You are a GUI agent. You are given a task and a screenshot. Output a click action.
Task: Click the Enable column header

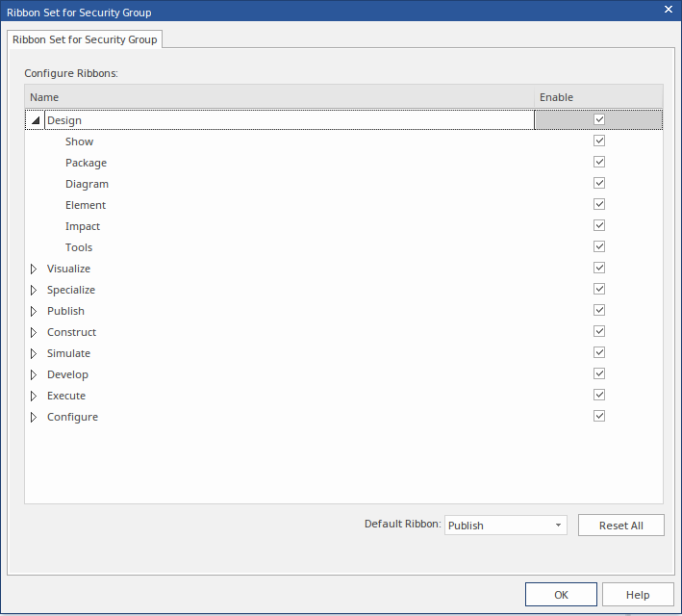click(598, 97)
